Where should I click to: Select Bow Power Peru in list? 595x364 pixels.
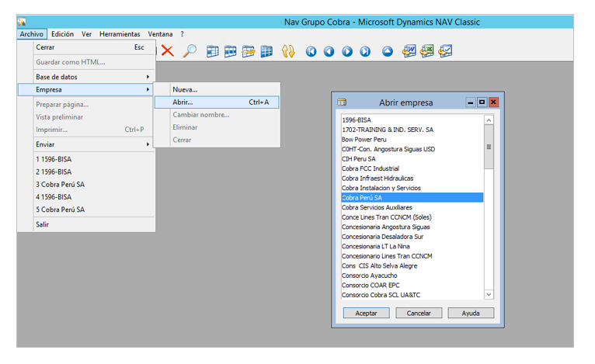pos(412,140)
